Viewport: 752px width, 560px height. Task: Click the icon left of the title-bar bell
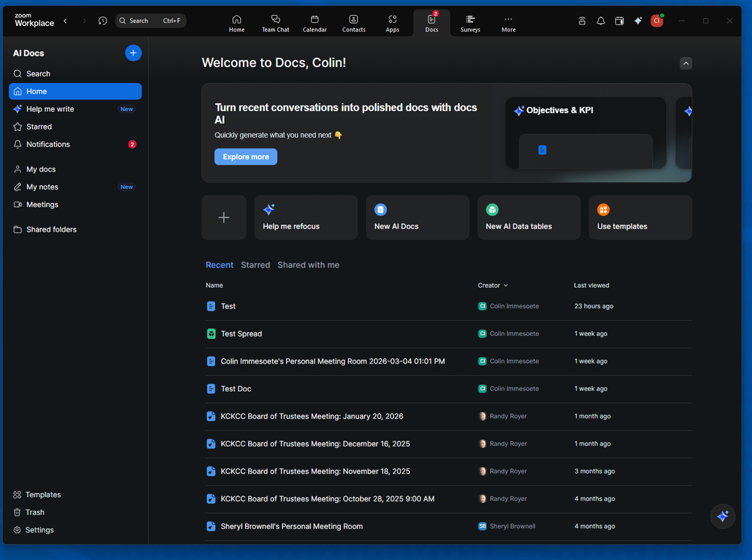tap(582, 21)
